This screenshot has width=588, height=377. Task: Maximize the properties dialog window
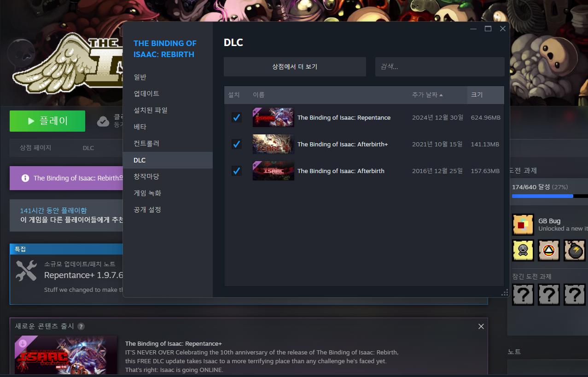(x=488, y=29)
